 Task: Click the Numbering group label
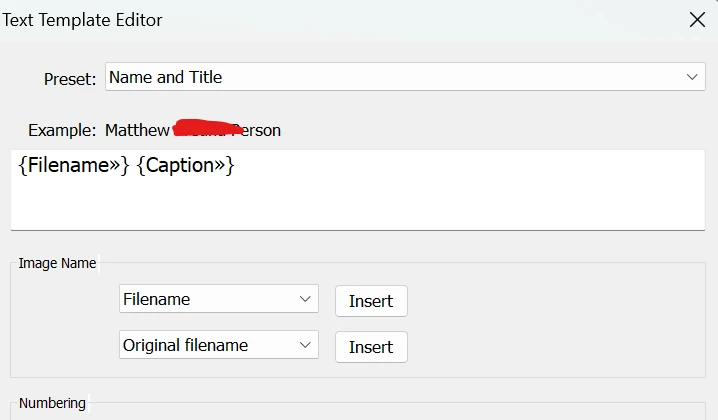pyautogui.click(x=52, y=403)
